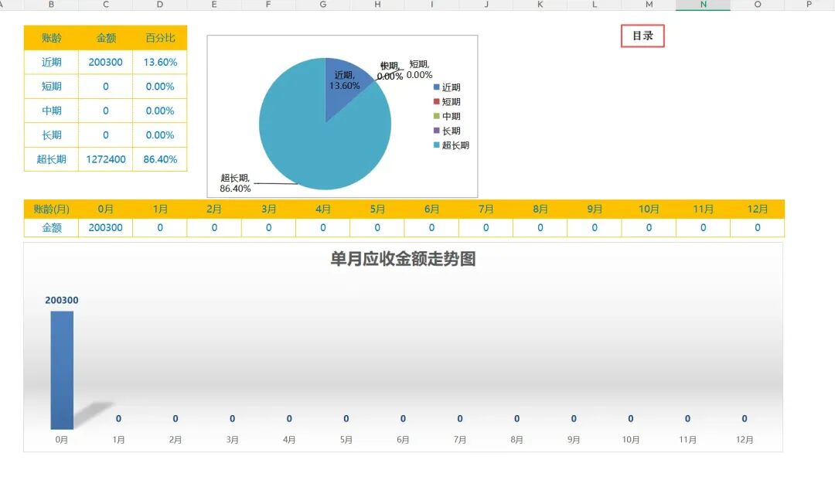
Task: Click the 超长期 legend color marker
Action: click(437, 145)
